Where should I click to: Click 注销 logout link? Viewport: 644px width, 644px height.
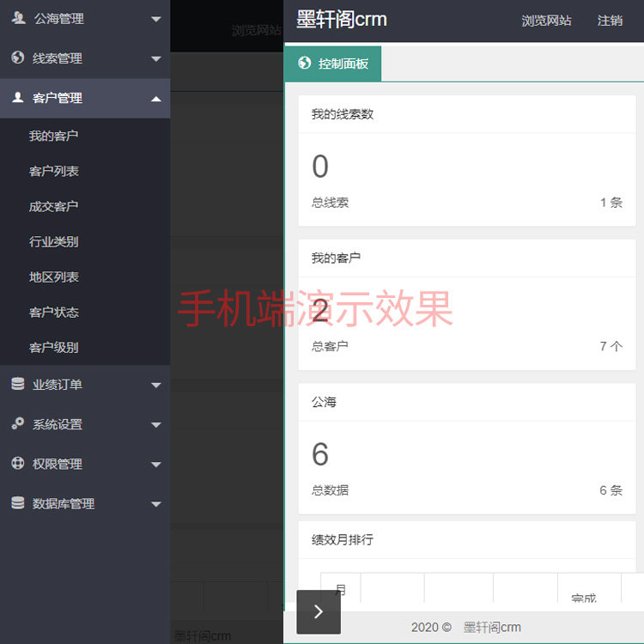point(610,21)
